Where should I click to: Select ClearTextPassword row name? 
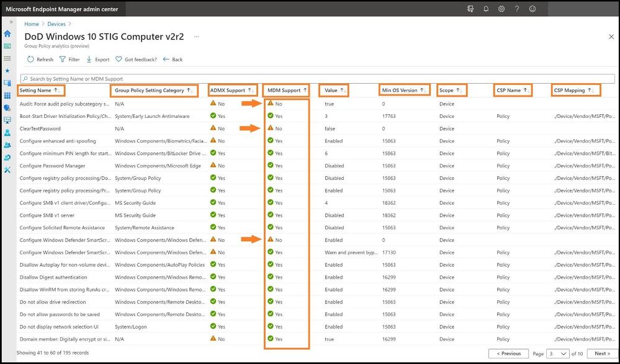pos(40,128)
